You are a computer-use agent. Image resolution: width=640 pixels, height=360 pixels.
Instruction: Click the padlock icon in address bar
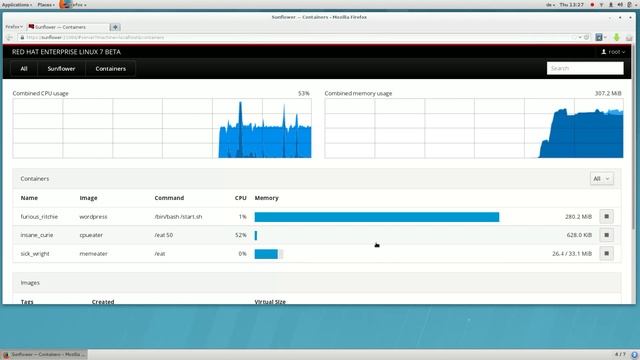pos(22,37)
